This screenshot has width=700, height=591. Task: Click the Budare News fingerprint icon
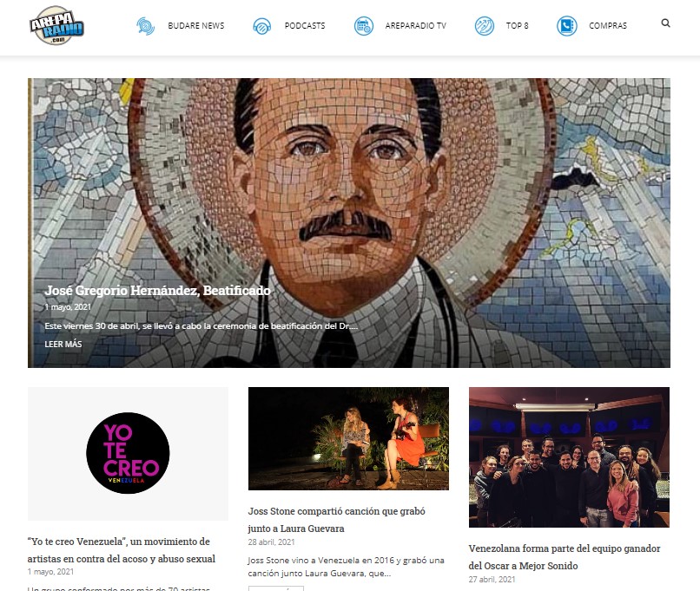146,26
